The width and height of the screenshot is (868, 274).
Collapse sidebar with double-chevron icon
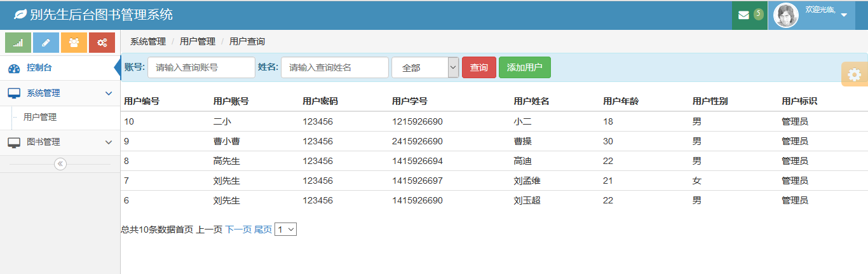(x=60, y=164)
